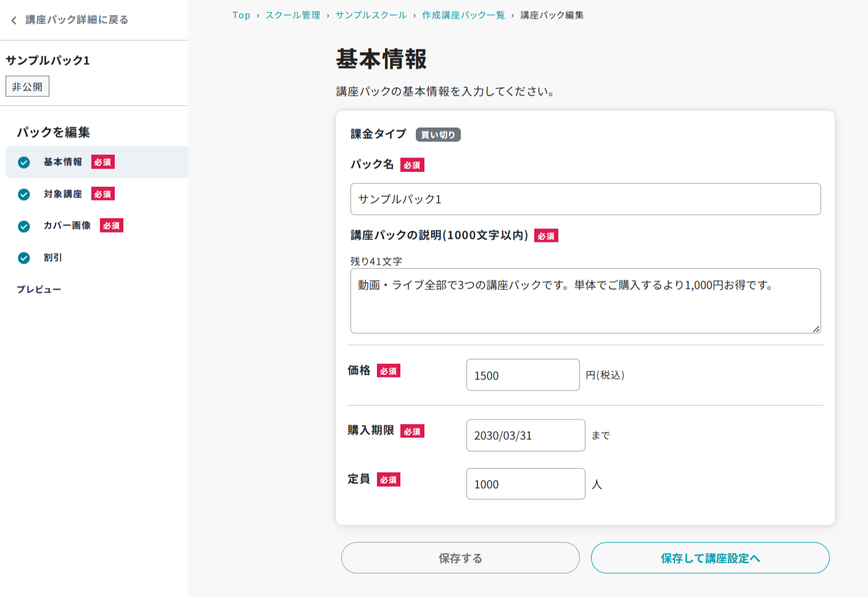Open the プレビュー page from the sidebar
Screen dimensions: 868x597
[39, 289]
